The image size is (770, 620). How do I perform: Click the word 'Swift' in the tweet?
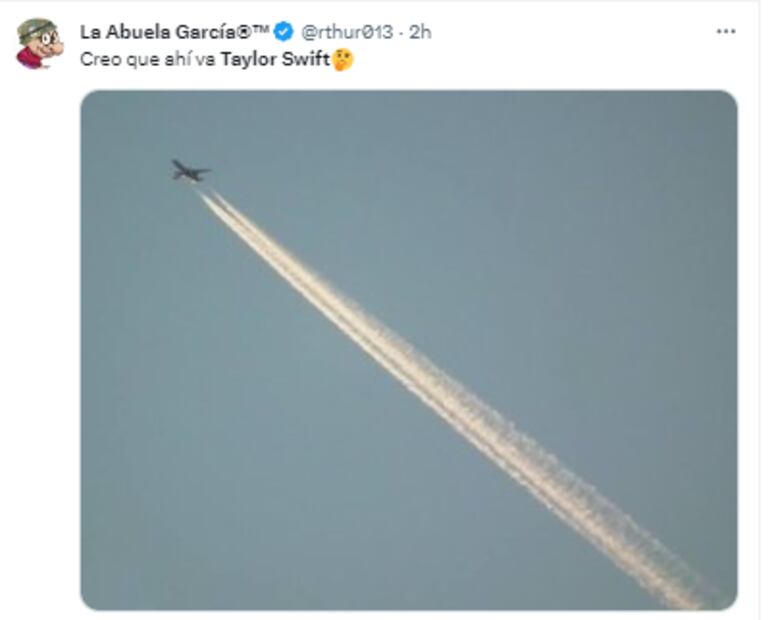pyautogui.click(x=305, y=59)
